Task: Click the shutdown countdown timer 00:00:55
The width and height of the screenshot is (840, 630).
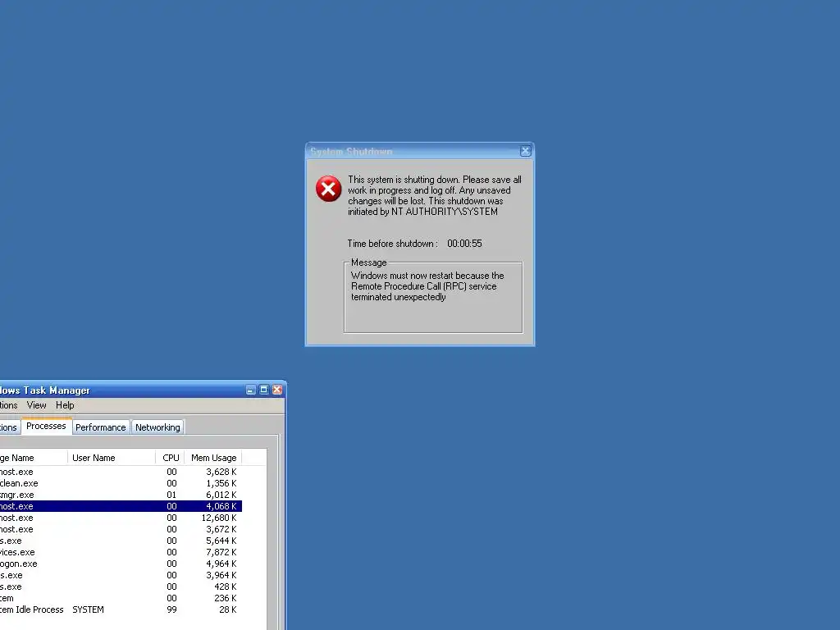Action: [x=464, y=244]
